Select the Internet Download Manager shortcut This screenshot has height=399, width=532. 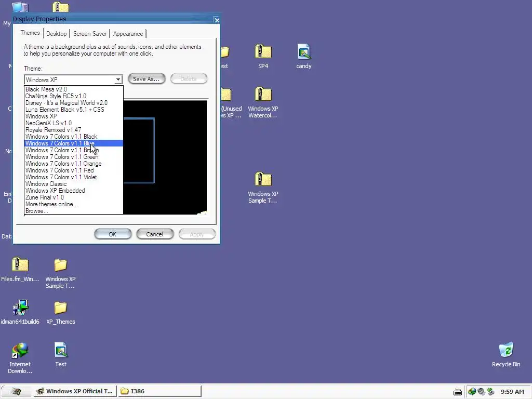pos(20,351)
